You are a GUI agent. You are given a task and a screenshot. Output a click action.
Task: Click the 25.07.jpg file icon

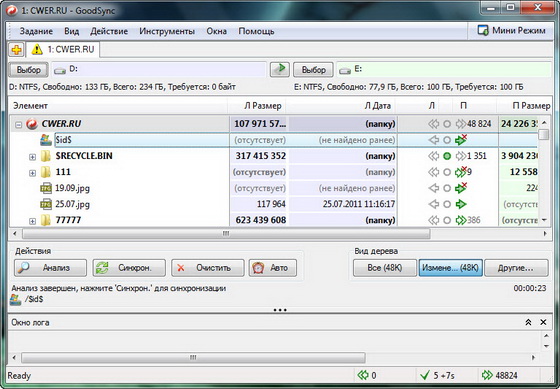[x=46, y=204]
